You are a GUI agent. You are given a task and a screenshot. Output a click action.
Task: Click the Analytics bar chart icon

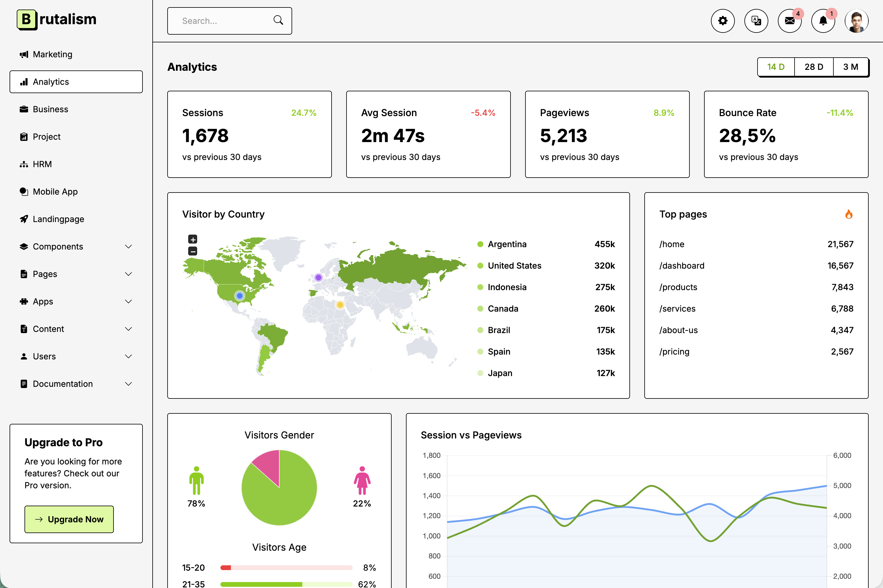click(x=24, y=82)
